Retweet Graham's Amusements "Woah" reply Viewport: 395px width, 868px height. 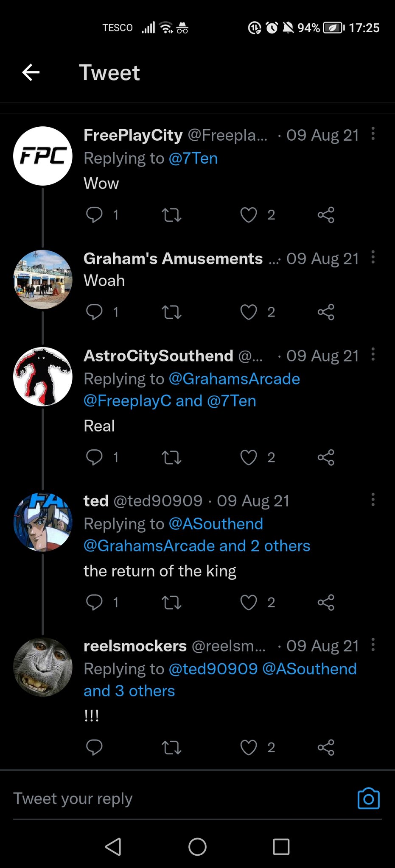171,312
